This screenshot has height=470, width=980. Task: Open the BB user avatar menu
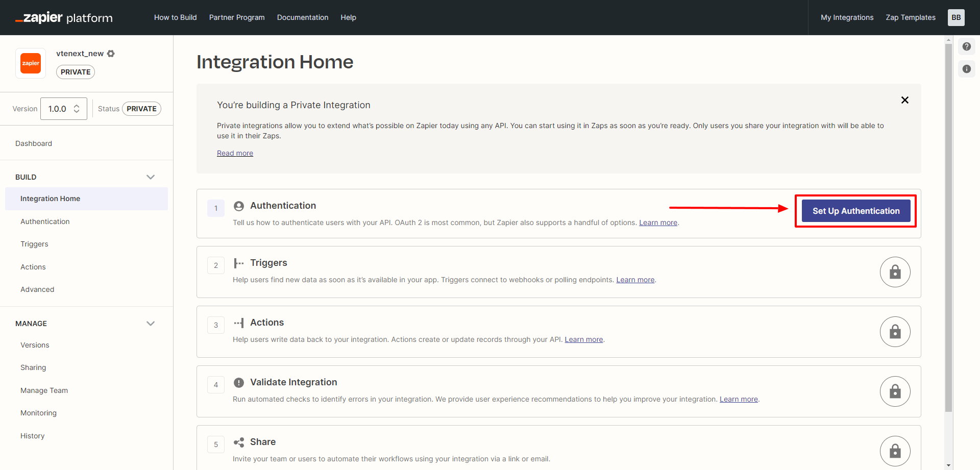point(956,17)
